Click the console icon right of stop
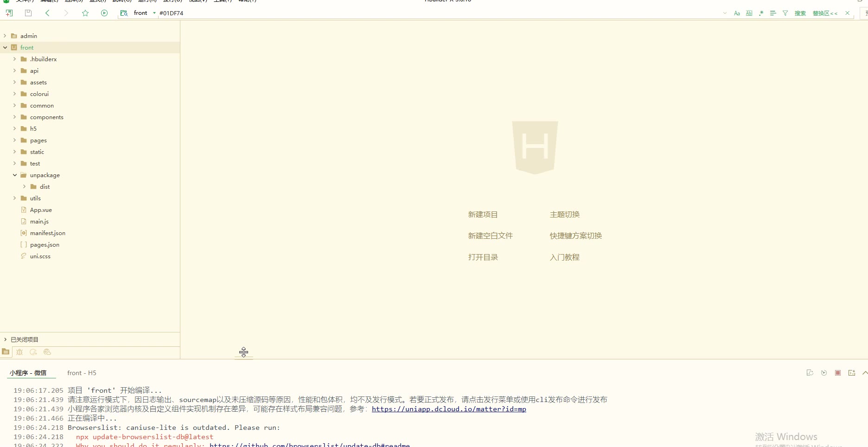The image size is (868, 447). [852, 373]
